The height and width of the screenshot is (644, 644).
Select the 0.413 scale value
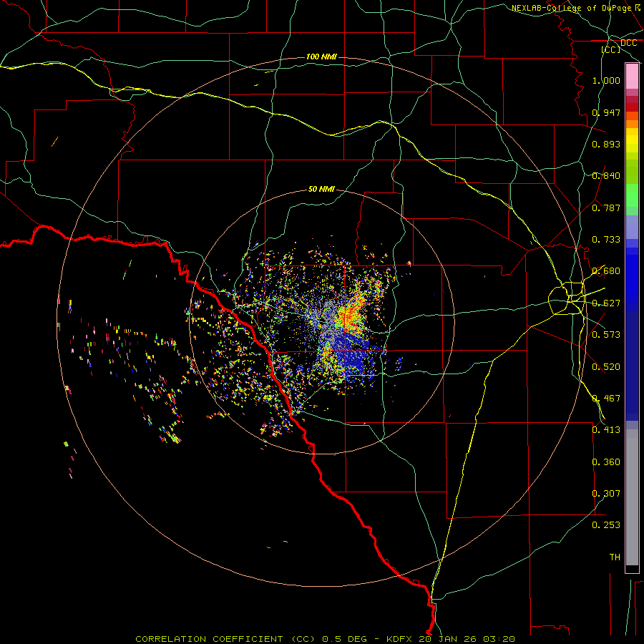pyautogui.click(x=606, y=430)
